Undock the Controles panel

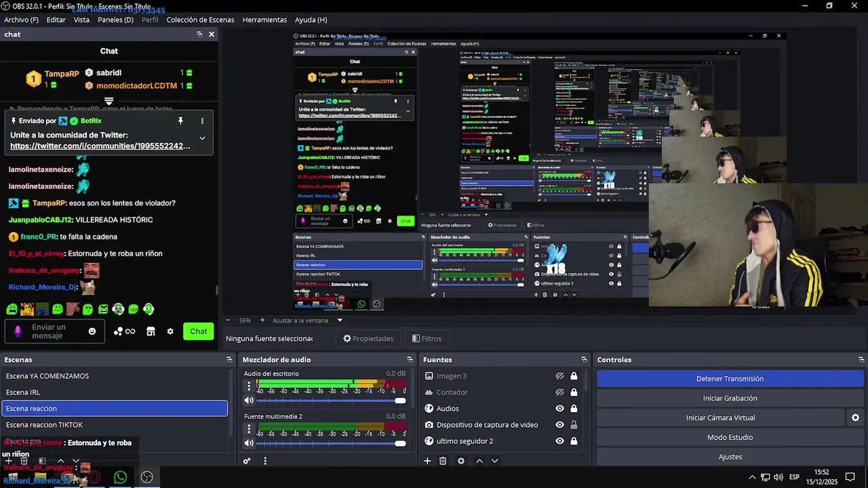(x=862, y=360)
